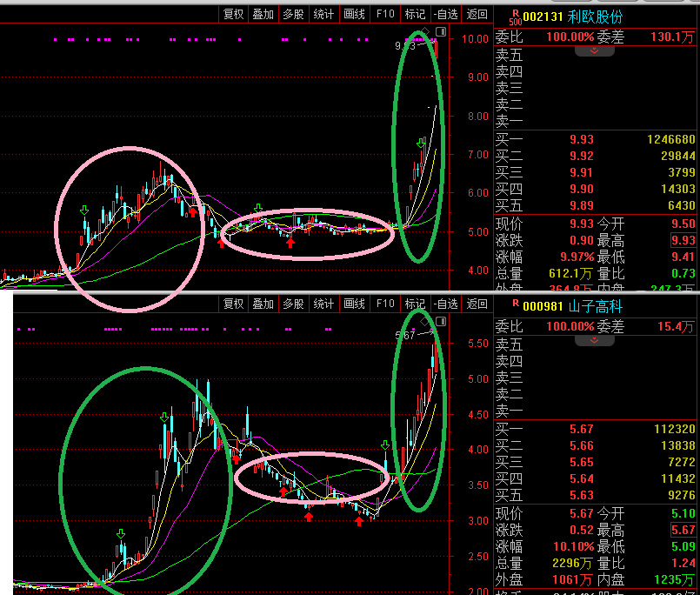Click the 今开 value 9.50
700x595 pixels.
[x=683, y=224]
